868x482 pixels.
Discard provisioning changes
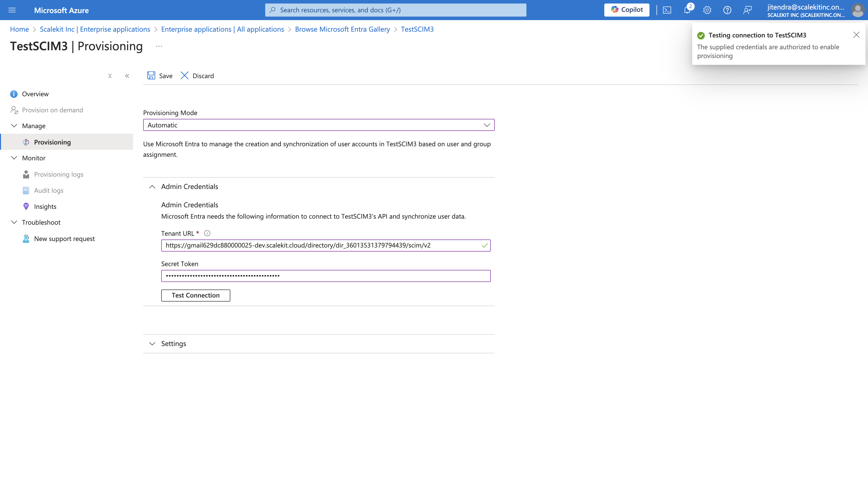tap(197, 76)
